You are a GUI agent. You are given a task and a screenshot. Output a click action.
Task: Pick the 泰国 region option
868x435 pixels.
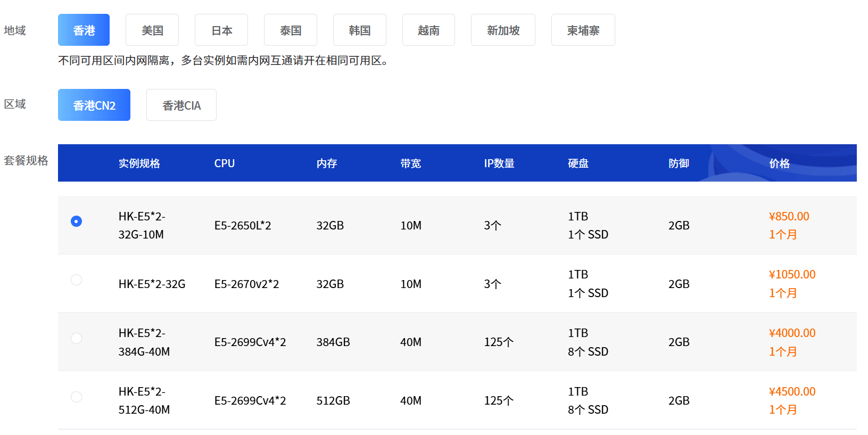(291, 30)
